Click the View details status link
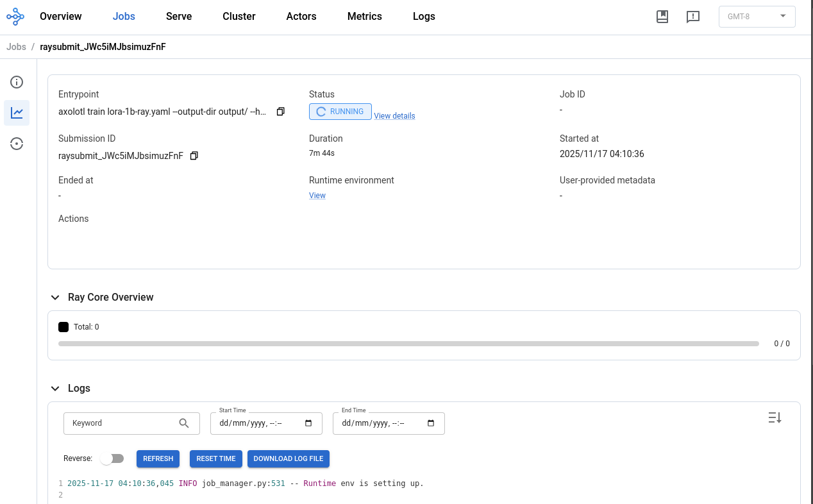This screenshot has height=504, width=813. pos(394,116)
